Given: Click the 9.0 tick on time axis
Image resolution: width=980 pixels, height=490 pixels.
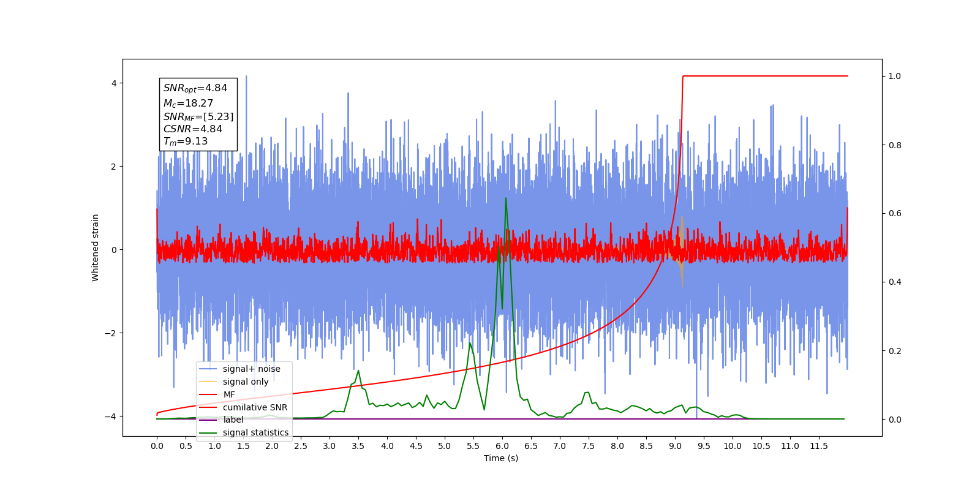Looking at the screenshot, I should pos(675,446).
